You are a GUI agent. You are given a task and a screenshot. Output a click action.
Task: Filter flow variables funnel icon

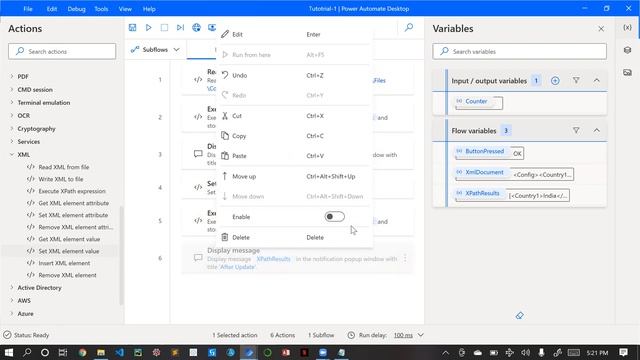click(x=576, y=130)
